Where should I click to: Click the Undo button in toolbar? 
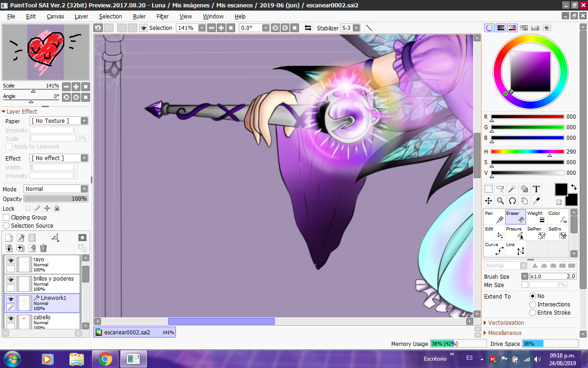pyautogui.click(x=98, y=28)
